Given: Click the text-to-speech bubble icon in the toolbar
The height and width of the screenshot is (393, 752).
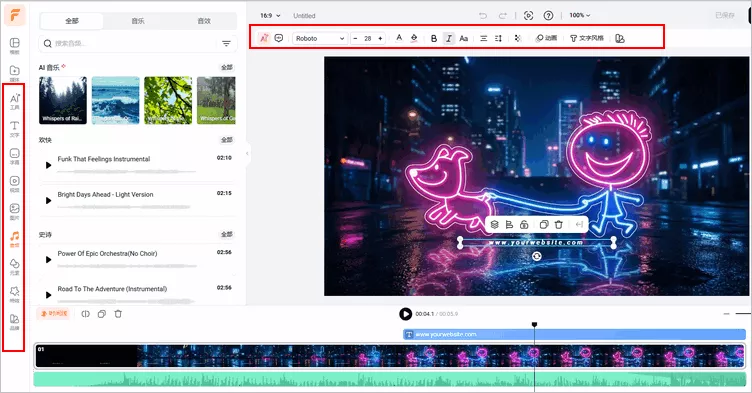Looking at the screenshot, I should (x=279, y=38).
